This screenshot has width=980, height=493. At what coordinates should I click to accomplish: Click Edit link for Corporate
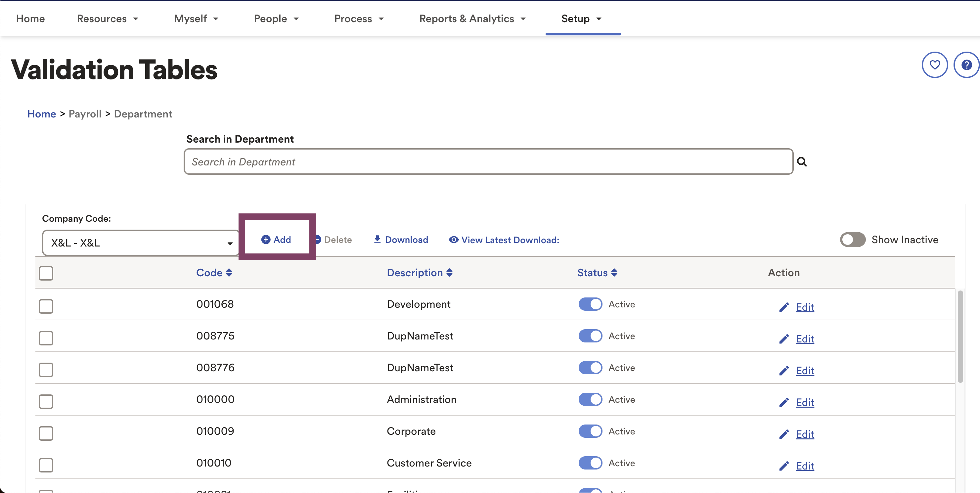[805, 434]
